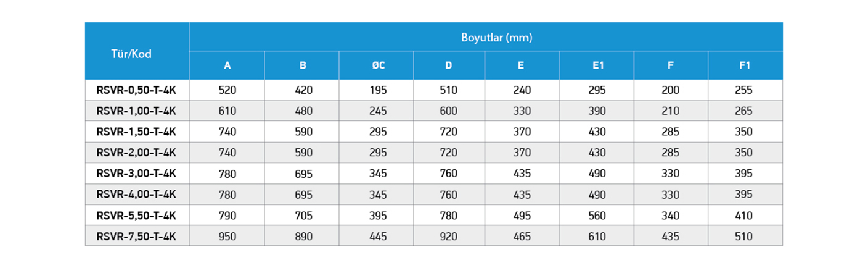Click value 510 in F1 column
Screen dimensions: 868x268
coord(743,236)
